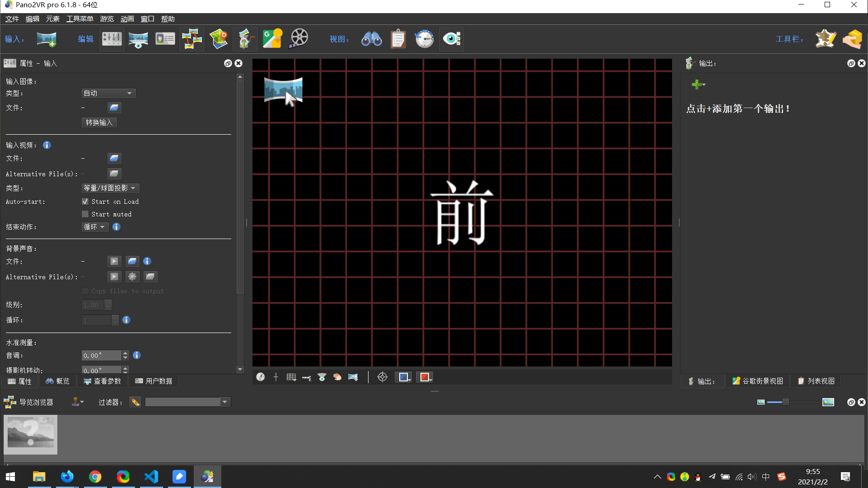Open the ID card user data editor
The height and width of the screenshot is (488, 868).
[x=165, y=39]
